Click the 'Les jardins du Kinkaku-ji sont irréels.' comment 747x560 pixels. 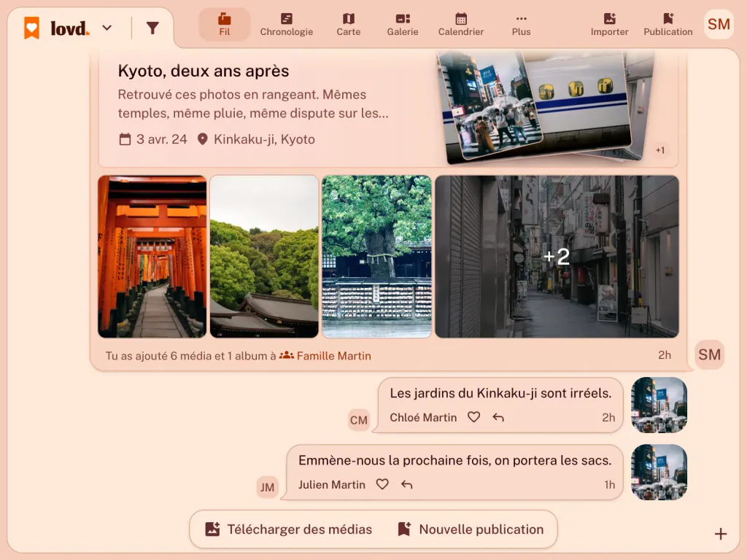500,393
